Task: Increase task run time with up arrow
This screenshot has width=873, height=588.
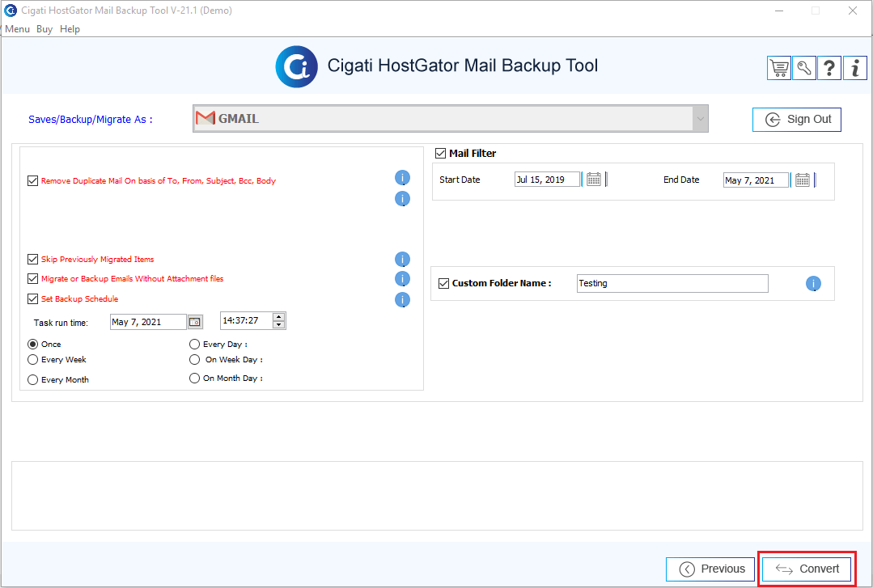Action: pyautogui.click(x=279, y=317)
